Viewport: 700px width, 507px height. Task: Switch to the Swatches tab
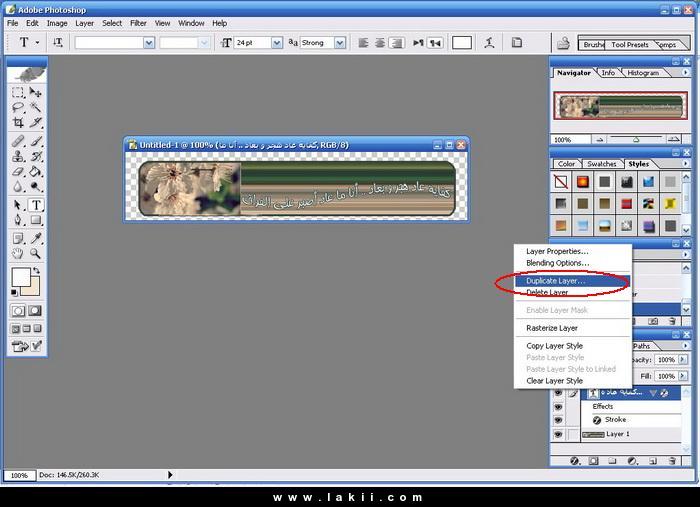(x=601, y=164)
